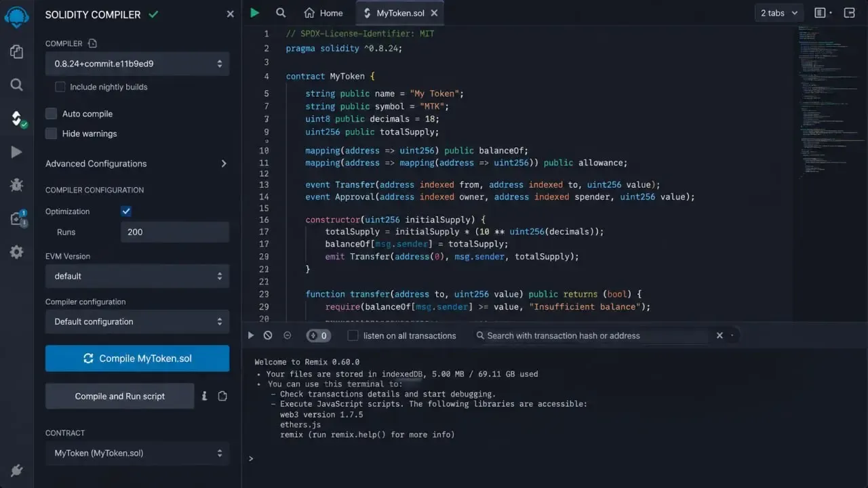The width and height of the screenshot is (868, 488).
Task: Open the file search sidebar icon
Action: click(17, 85)
